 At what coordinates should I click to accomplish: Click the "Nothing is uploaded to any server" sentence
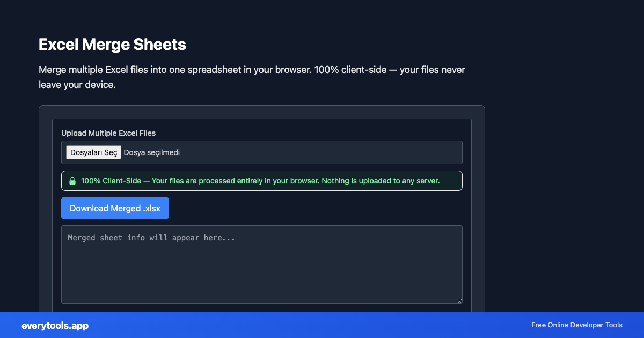(x=381, y=181)
